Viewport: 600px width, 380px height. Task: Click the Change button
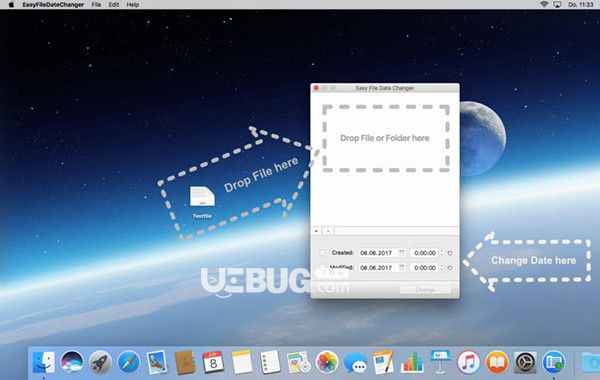pyautogui.click(x=425, y=290)
